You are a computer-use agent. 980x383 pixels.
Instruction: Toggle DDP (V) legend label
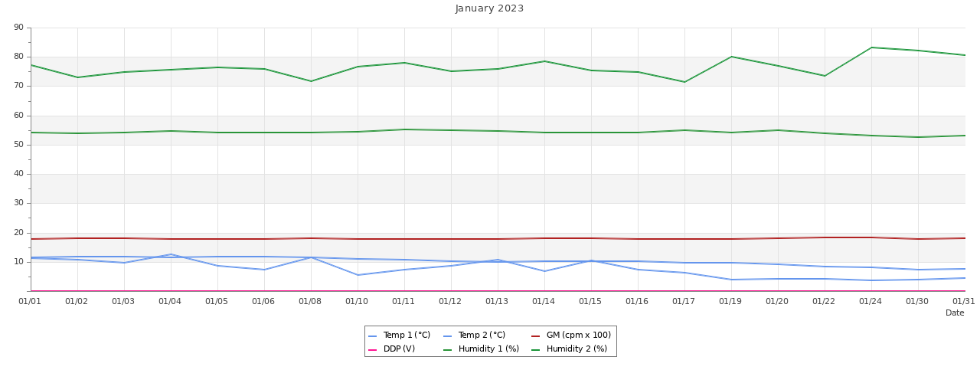point(399,349)
